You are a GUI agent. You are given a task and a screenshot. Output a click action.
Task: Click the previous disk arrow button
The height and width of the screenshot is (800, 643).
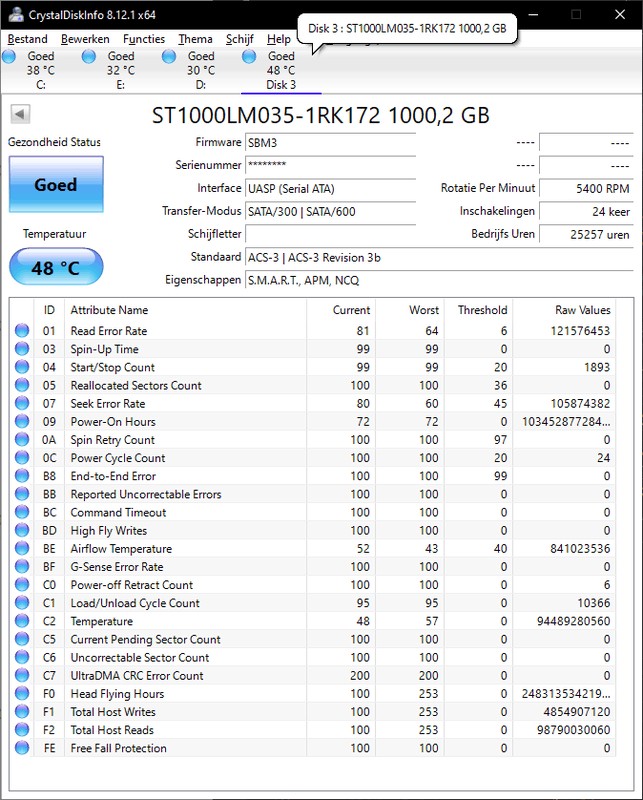(19, 114)
